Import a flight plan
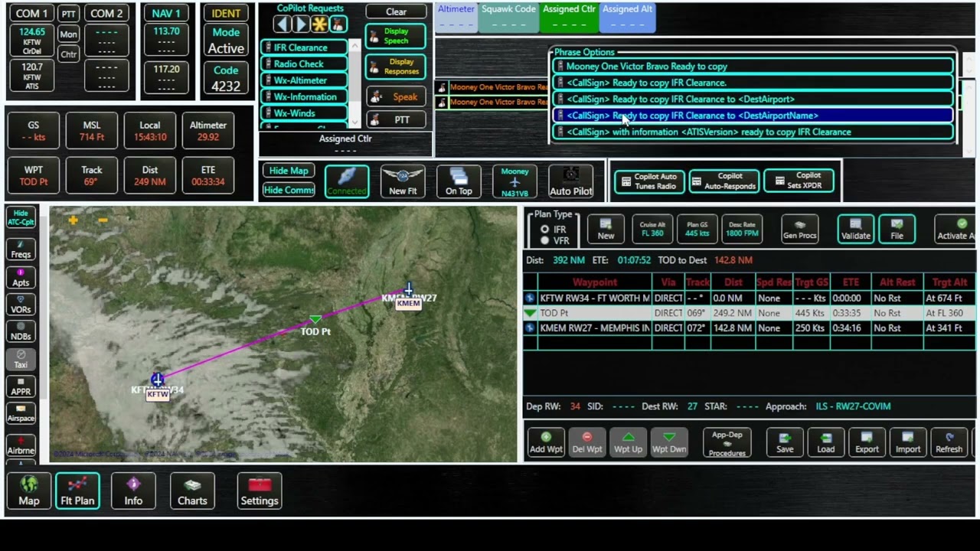 908,442
